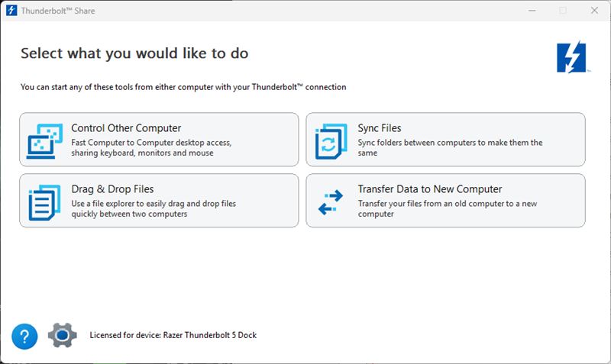This screenshot has height=364, width=611.
Task: Click the Sync Files icon
Action: pyautogui.click(x=331, y=140)
